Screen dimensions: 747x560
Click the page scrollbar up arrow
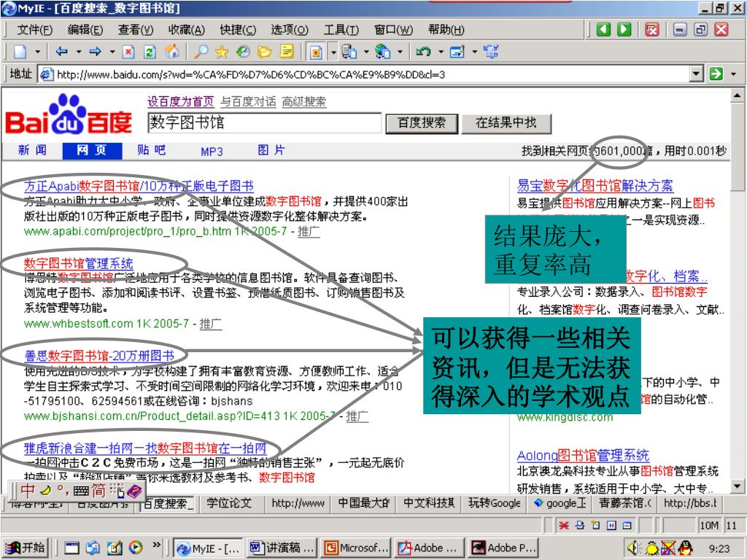pyautogui.click(x=738, y=96)
